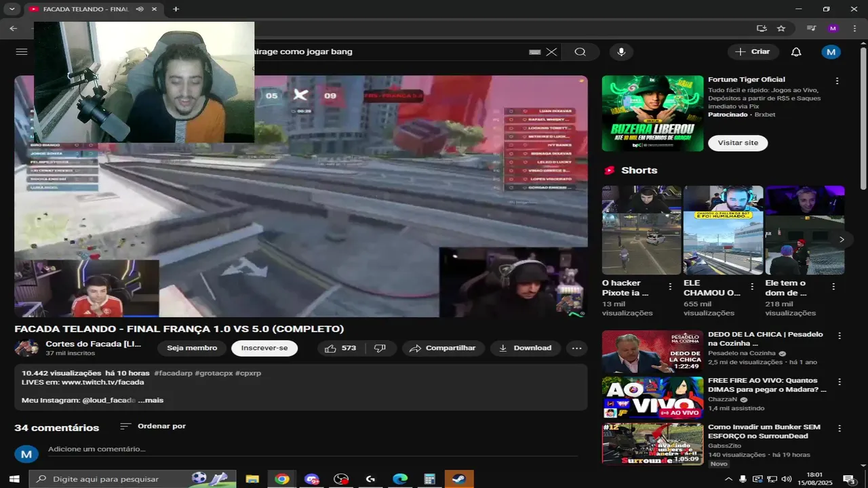This screenshot has width=868, height=488.
Task: Open Steam from the taskbar
Action: (x=459, y=479)
